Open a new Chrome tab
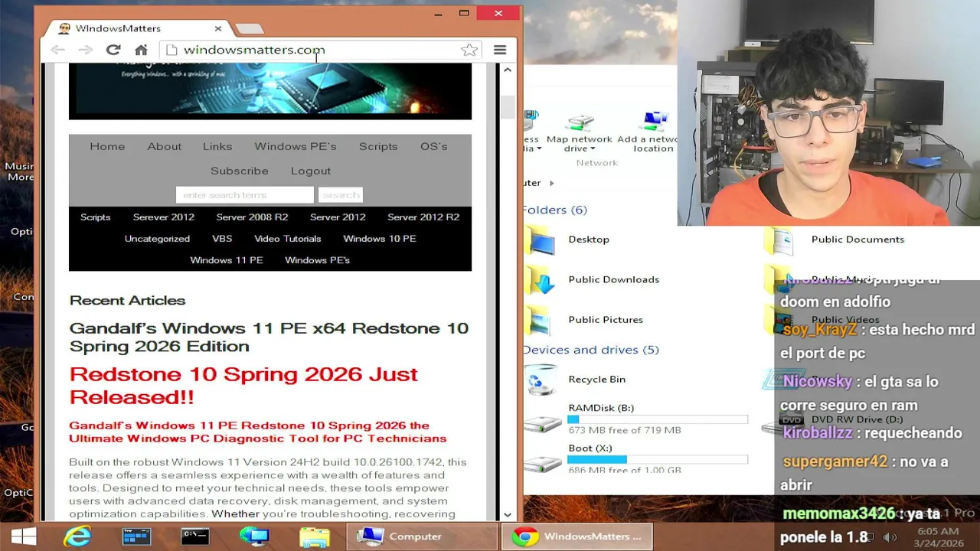 (x=249, y=29)
